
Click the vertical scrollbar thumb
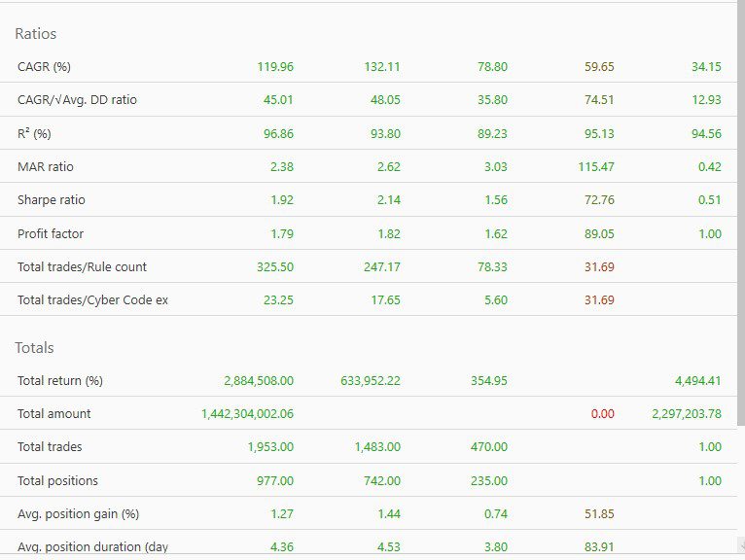pos(741,213)
